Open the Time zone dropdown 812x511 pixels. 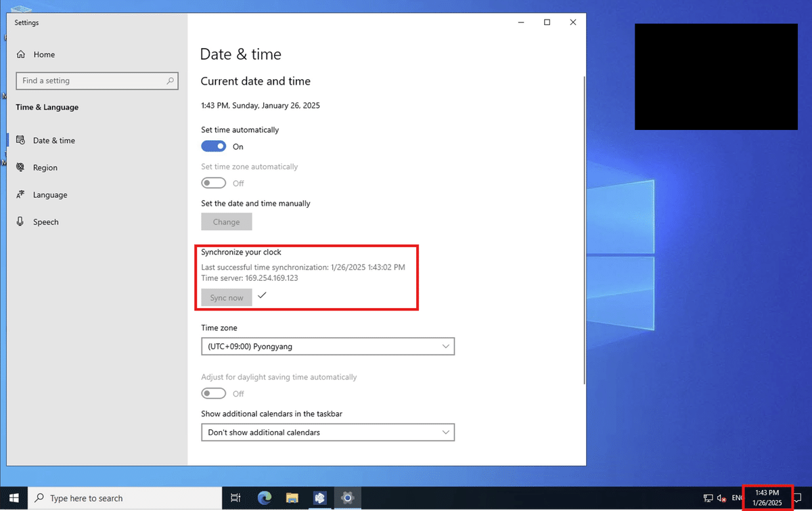click(328, 346)
